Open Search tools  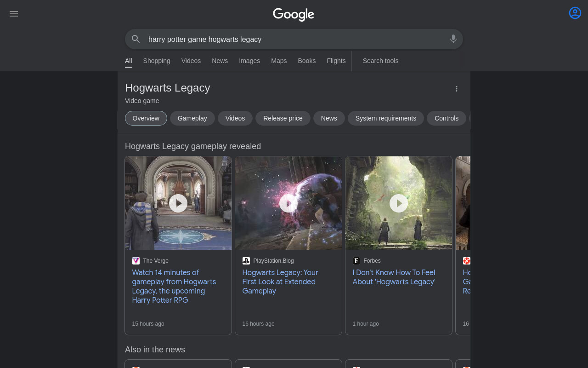[380, 61]
